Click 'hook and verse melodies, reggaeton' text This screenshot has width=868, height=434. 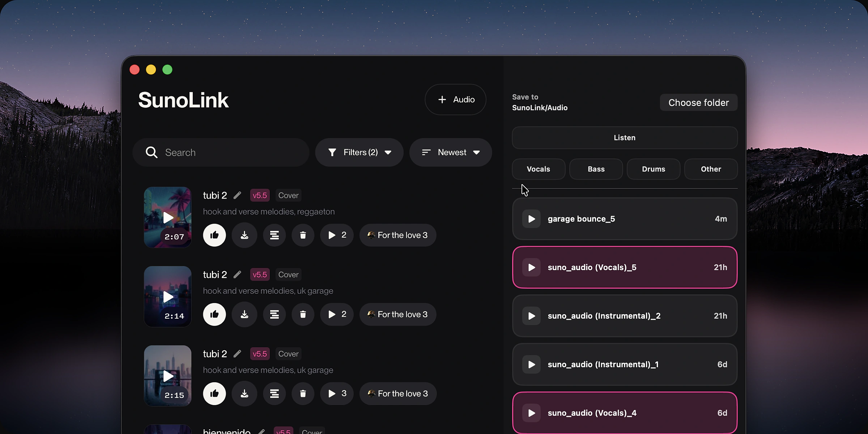point(269,212)
